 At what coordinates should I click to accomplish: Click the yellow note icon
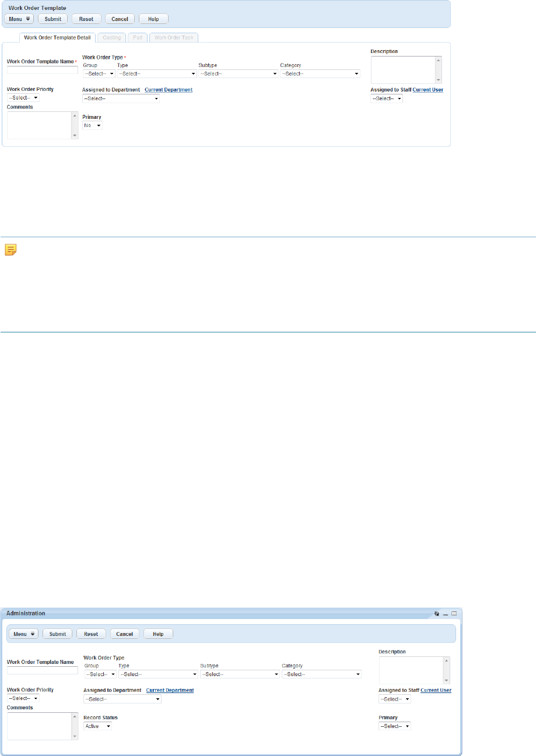[x=10, y=250]
